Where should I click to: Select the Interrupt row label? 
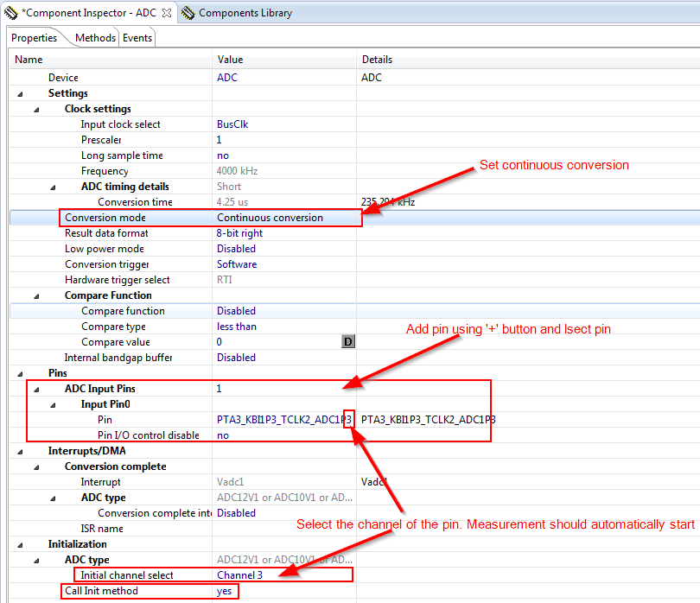pos(100,482)
